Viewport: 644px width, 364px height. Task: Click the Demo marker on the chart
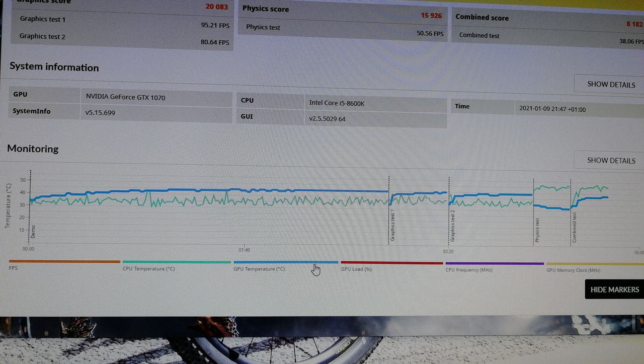pos(33,232)
